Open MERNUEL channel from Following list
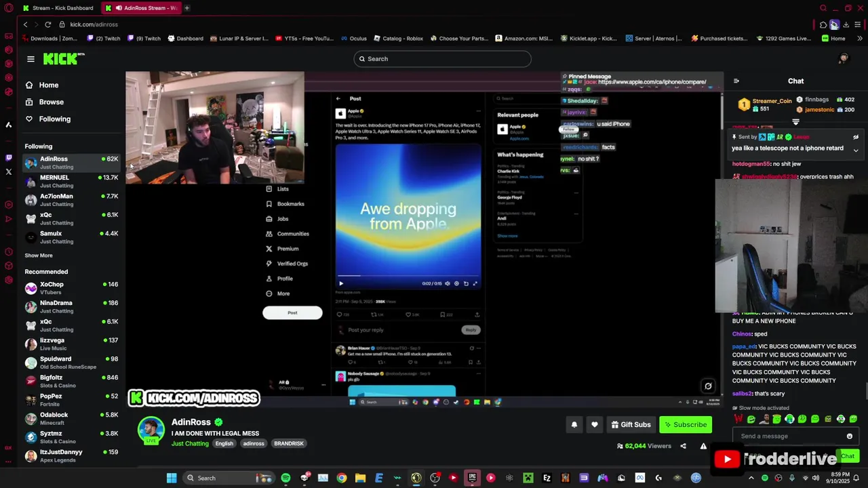The height and width of the screenshot is (488, 868). coord(71,181)
